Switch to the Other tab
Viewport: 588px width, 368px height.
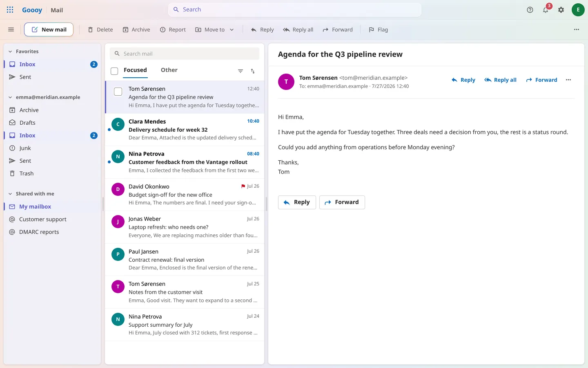click(169, 70)
